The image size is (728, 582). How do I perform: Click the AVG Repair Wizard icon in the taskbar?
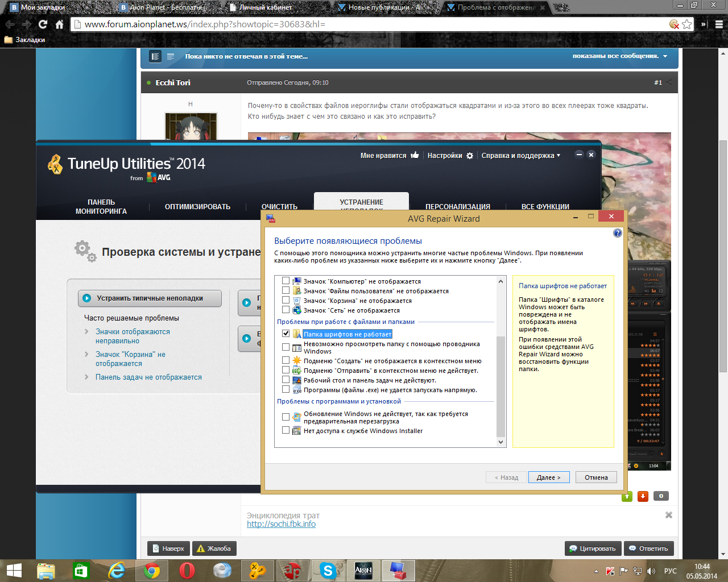click(398, 571)
